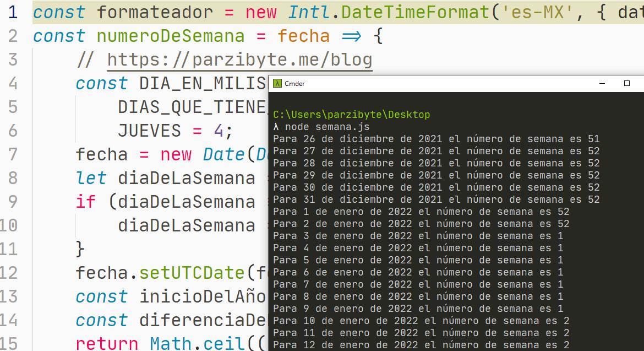The width and height of the screenshot is (644, 351).
Task: Maximize the Cmder window
Action: coord(627,83)
